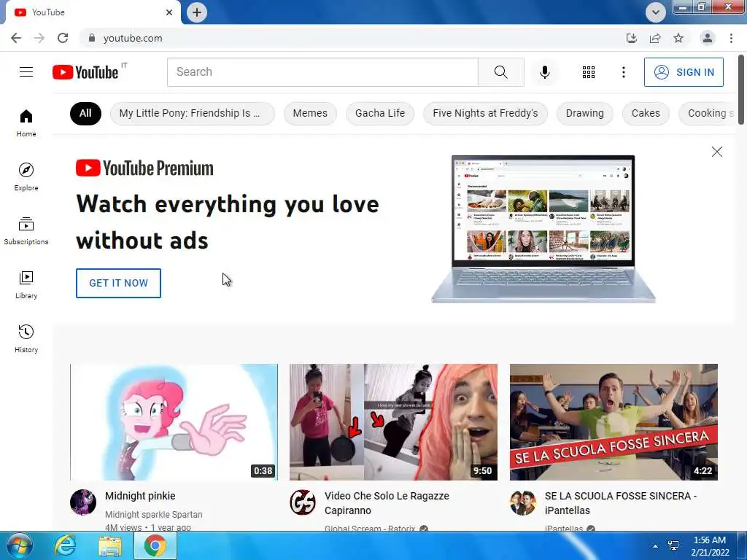Share this page icon
Screen dimensions: 747x560
(x=655, y=38)
